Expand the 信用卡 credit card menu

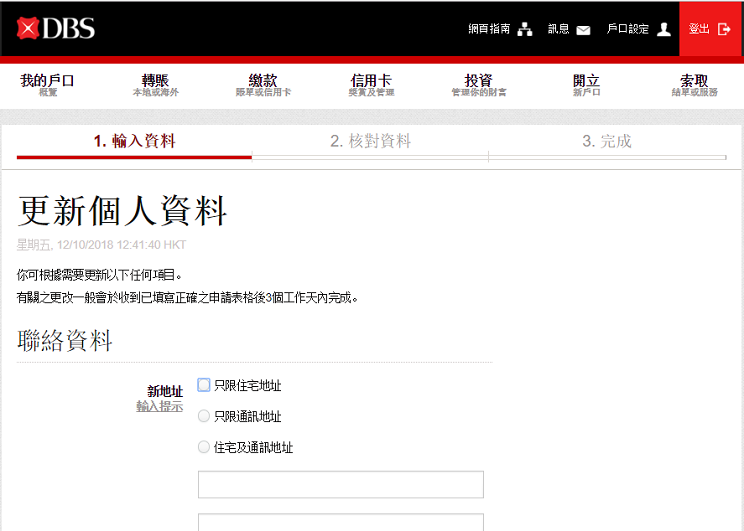[x=371, y=85]
